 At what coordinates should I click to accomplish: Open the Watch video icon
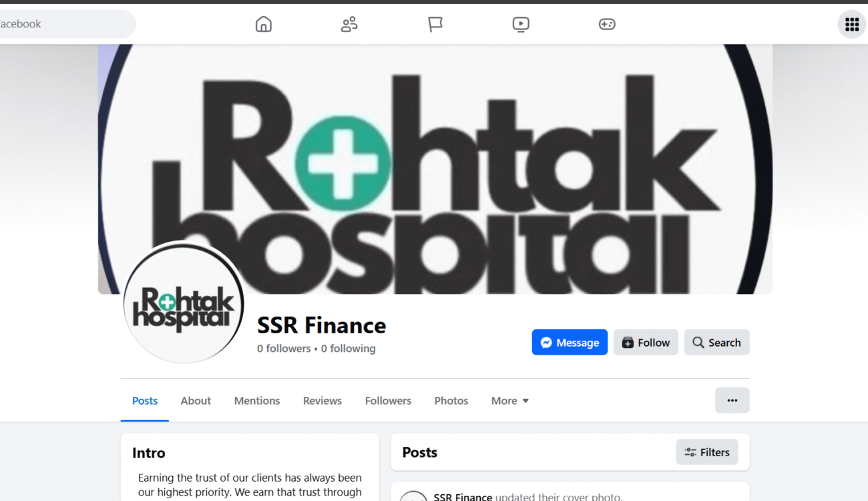[x=521, y=24]
